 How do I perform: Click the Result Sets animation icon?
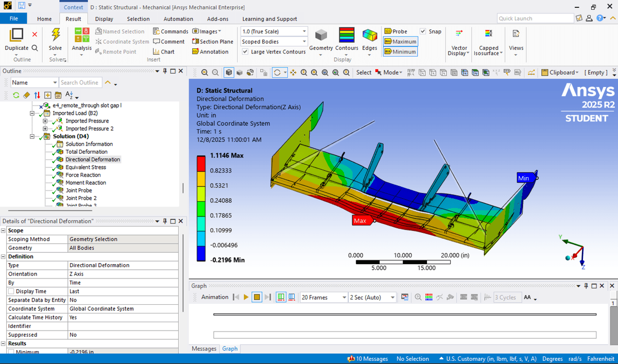point(291,297)
